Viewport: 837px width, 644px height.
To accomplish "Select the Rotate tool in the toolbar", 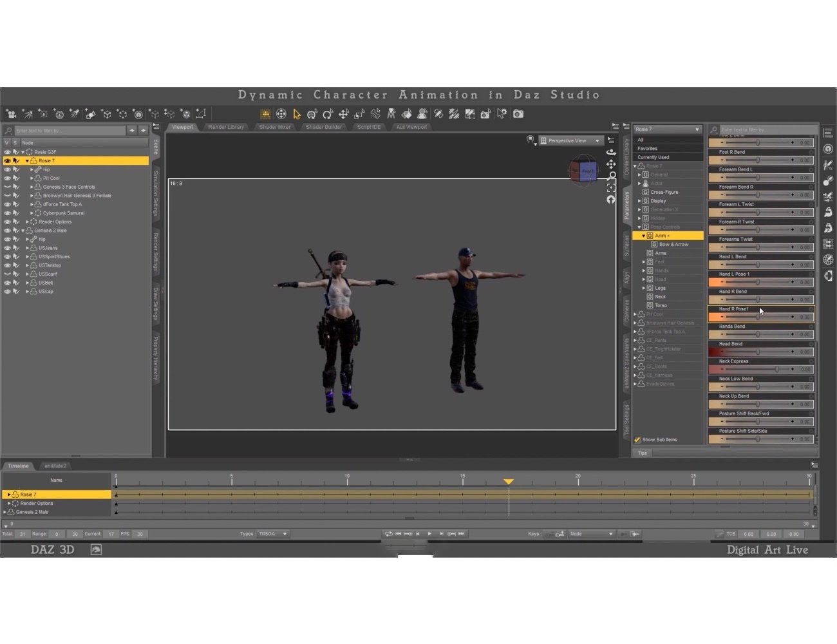I will point(328,114).
